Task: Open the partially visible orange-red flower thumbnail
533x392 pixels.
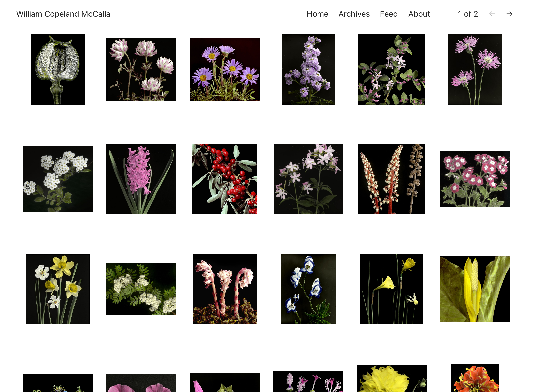Action: 475,378
